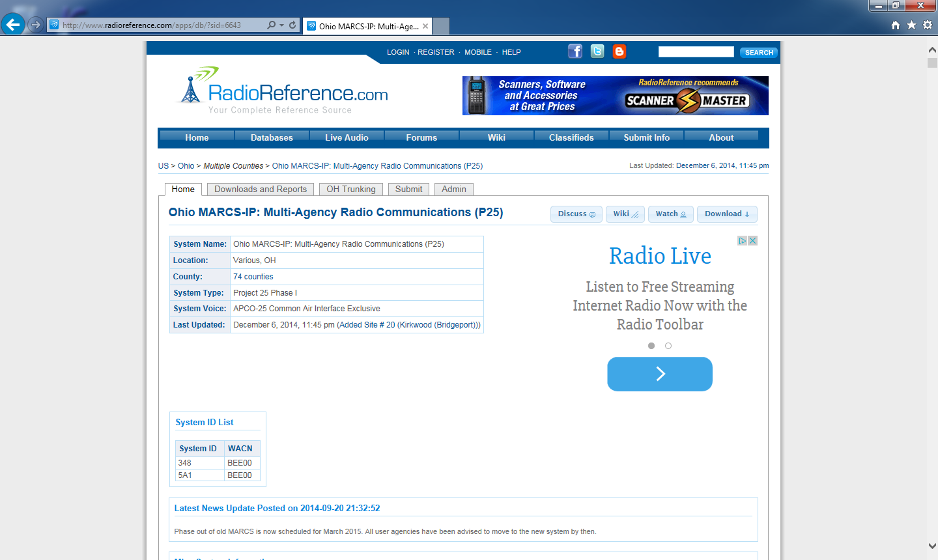Click the browser Back arrow button
The image size is (938, 560).
point(13,25)
